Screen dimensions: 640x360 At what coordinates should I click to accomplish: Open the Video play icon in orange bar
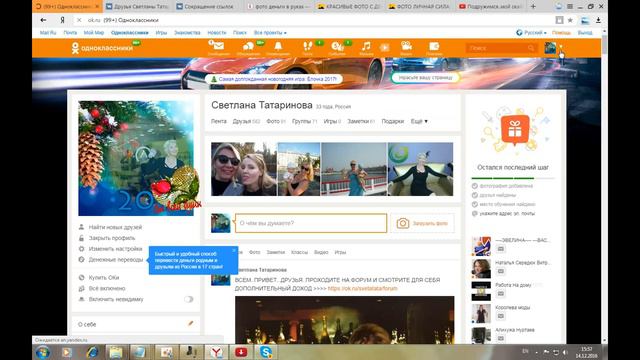click(x=384, y=47)
